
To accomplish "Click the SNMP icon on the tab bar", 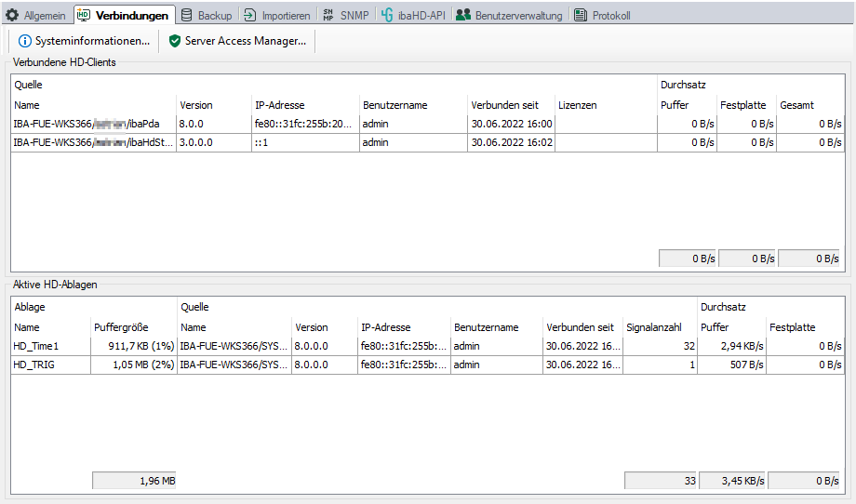I will pyautogui.click(x=328, y=16).
